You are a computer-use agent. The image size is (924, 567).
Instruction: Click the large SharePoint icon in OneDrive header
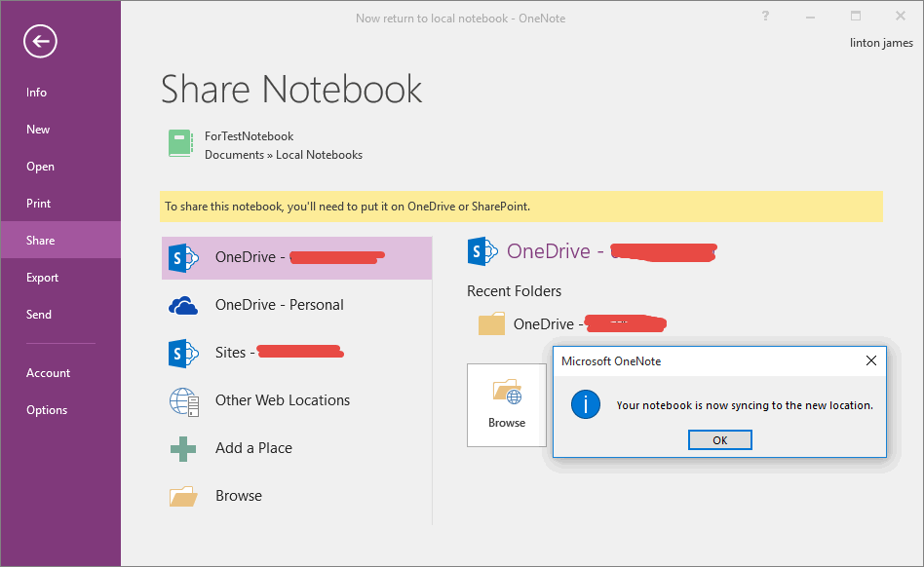point(482,251)
